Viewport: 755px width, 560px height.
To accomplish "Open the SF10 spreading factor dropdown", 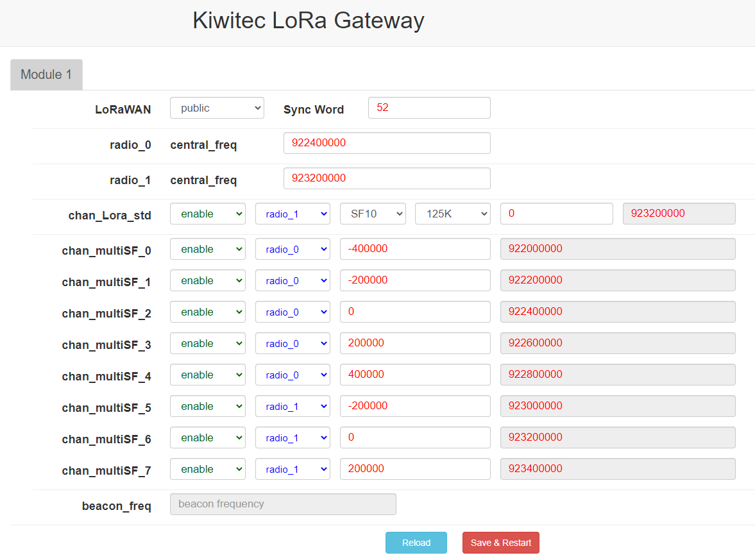I will click(373, 214).
